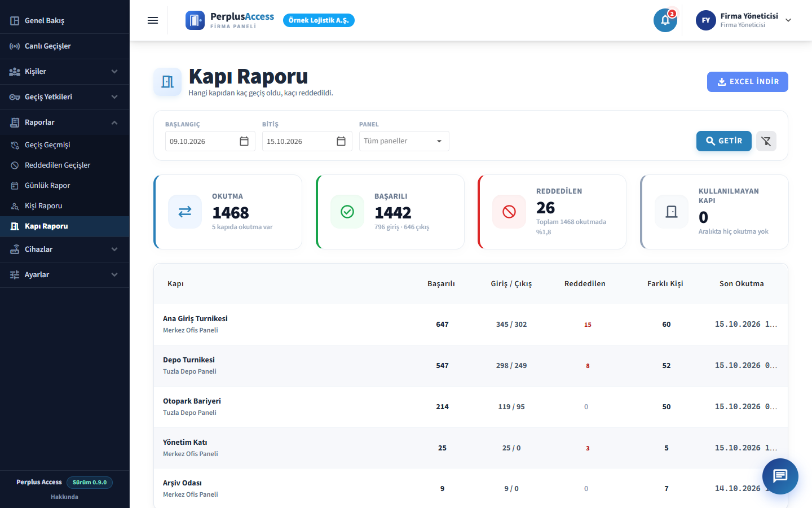This screenshot has width=812, height=508.
Task: Click the Başlangıç date field 09.10.2026
Action: 210,141
